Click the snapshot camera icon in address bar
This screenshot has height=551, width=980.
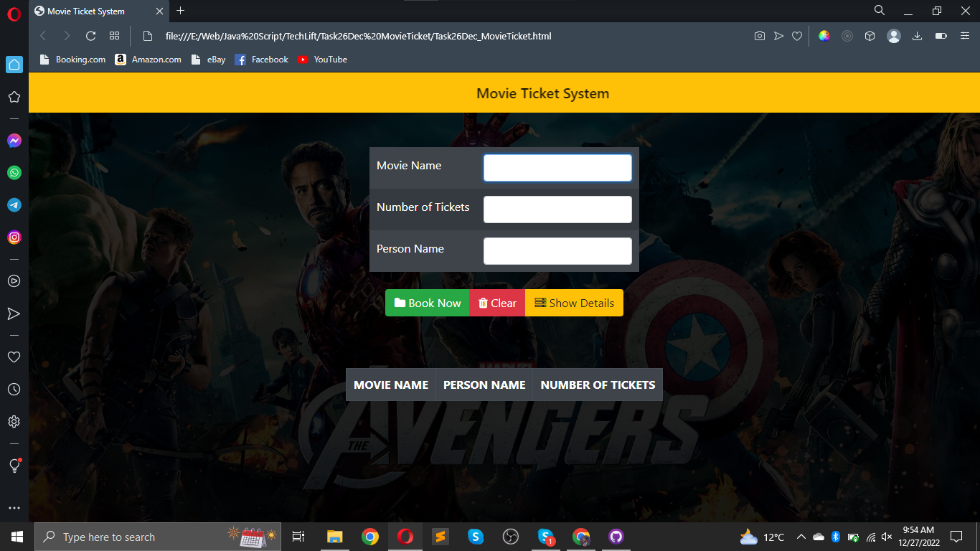(760, 36)
